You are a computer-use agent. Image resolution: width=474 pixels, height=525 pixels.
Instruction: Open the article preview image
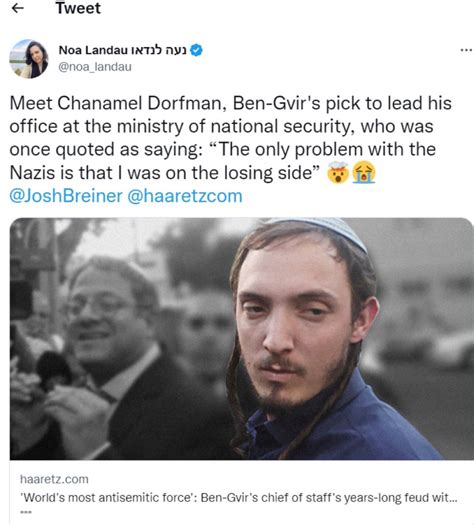[241, 339]
